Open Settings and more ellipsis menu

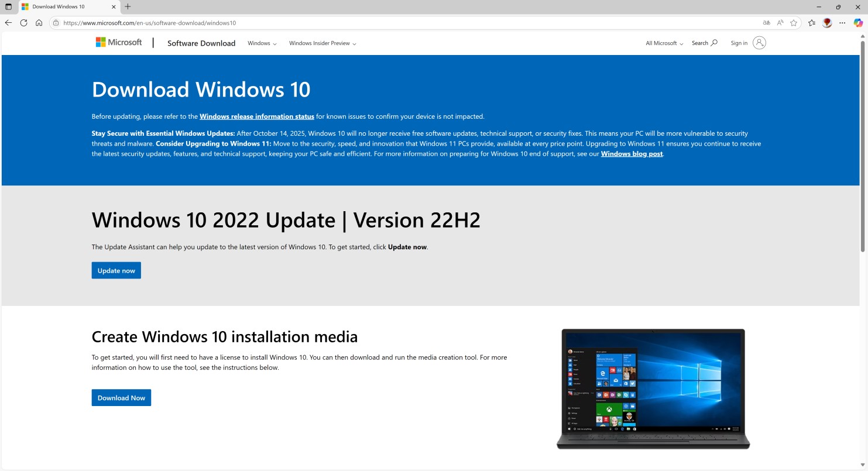point(842,23)
